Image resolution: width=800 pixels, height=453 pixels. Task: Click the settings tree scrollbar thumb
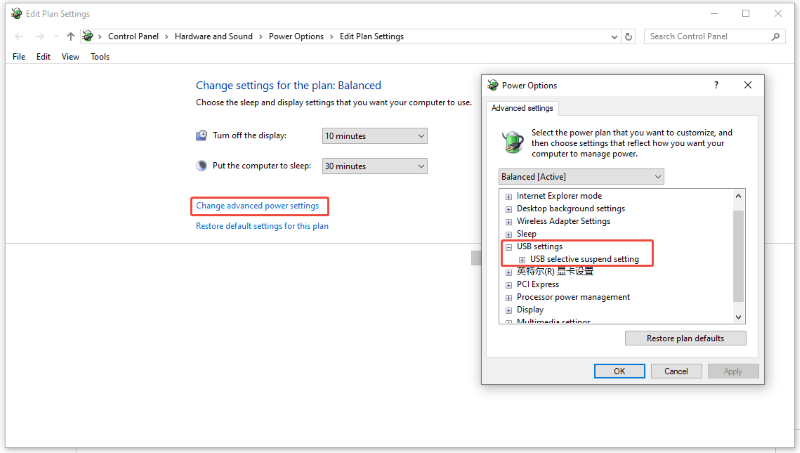[738, 256]
